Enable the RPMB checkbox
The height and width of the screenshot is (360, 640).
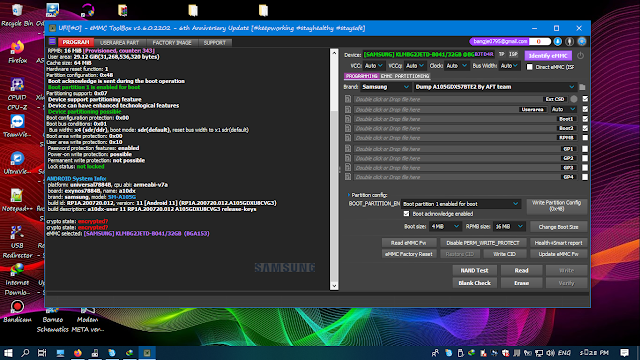tap(585, 138)
